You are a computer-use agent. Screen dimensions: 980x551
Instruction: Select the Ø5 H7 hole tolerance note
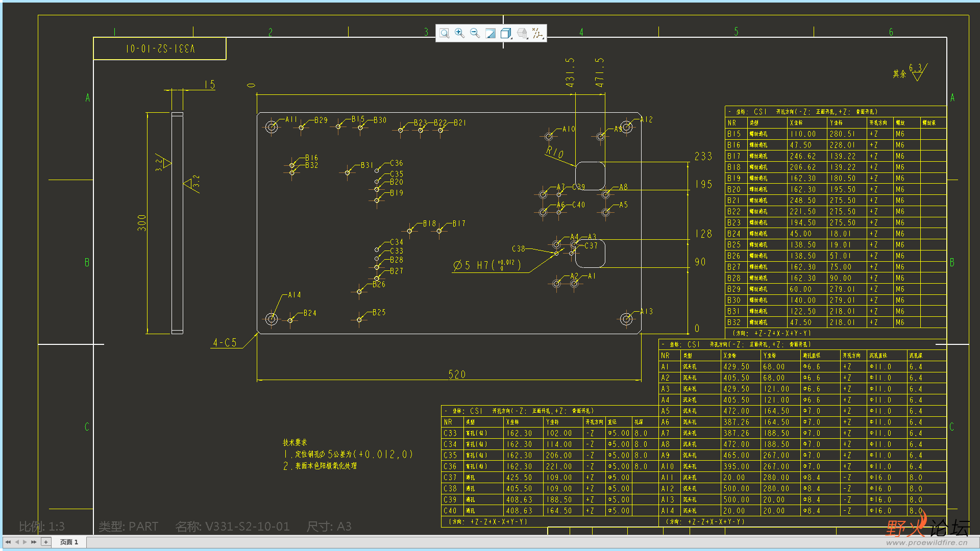487,265
